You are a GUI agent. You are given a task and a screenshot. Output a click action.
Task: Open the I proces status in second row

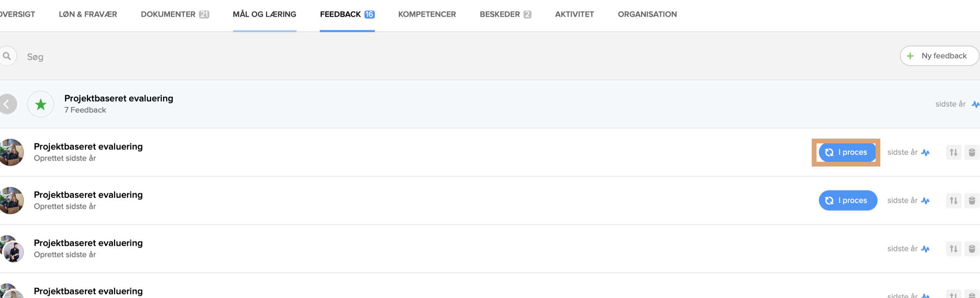pyautogui.click(x=848, y=200)
